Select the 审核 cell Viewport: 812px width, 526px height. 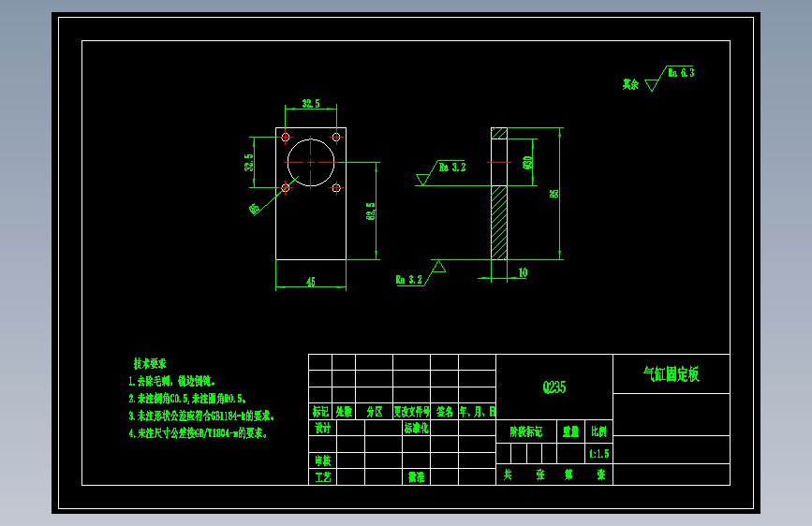tap(322, 460)
